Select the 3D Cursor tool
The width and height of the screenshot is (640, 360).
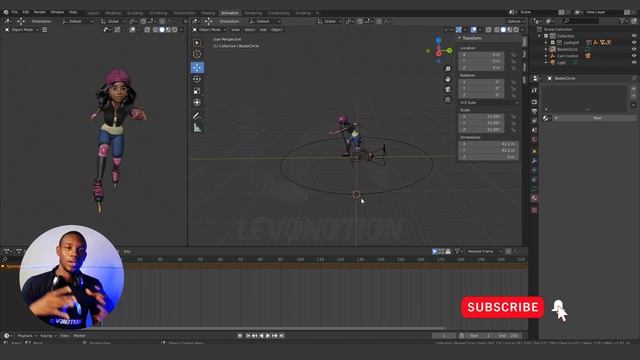tap(197, 54)
